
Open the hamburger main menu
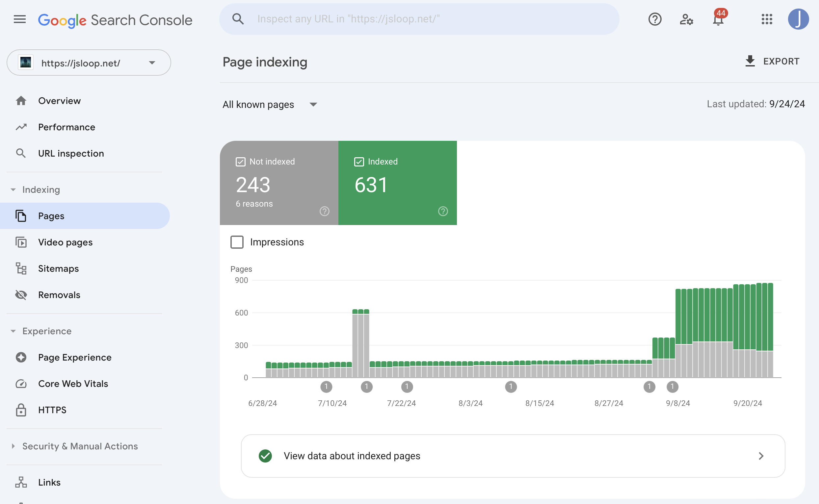tap(20, 19)
